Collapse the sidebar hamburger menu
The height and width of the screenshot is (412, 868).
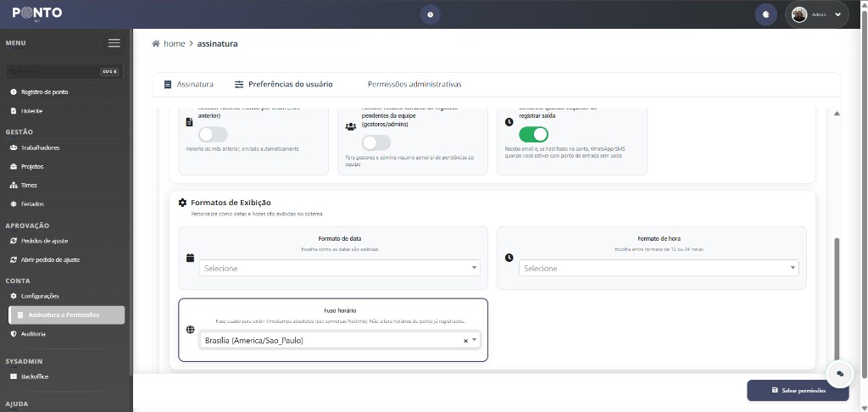pyautogui.click(x=114, y=43)
